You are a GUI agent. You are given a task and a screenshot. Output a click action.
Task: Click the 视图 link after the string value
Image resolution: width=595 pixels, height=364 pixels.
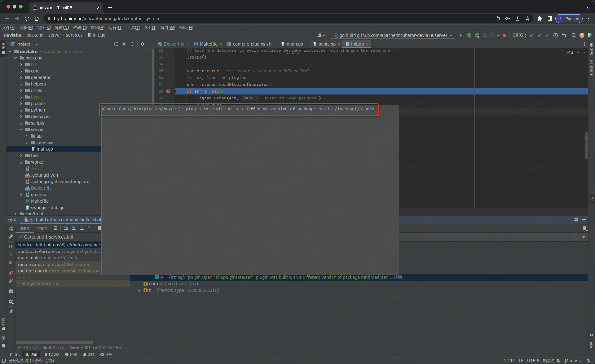coord(398,277)
